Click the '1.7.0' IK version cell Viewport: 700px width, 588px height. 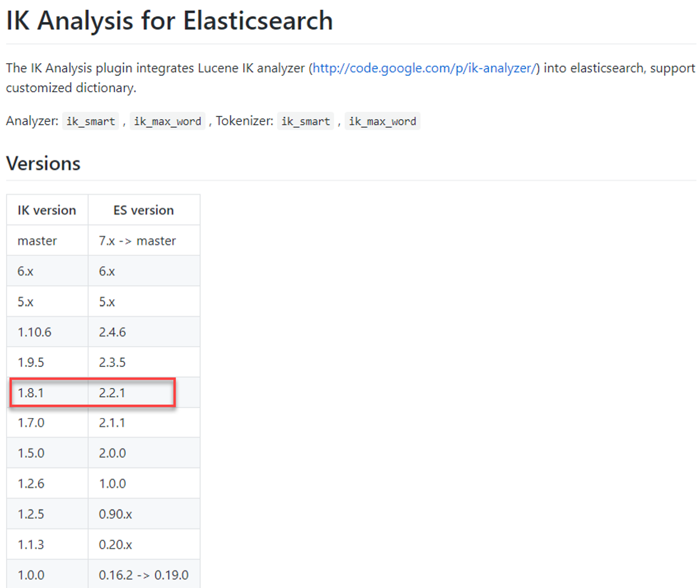point(47,423)
